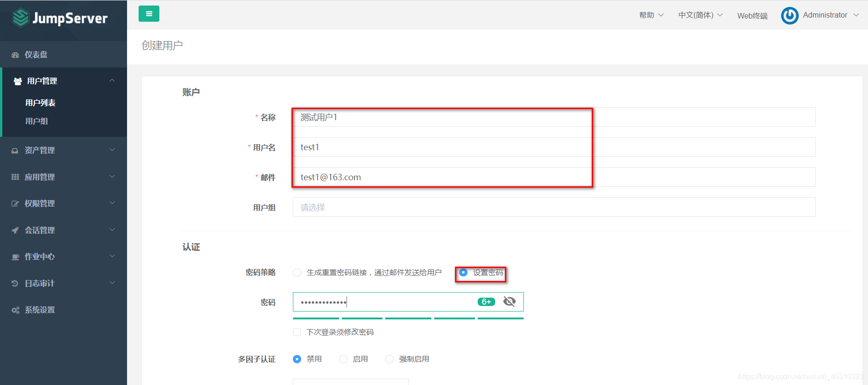
Task: Select 生成重置密码链接 password strategy radio
Action: 297,273
